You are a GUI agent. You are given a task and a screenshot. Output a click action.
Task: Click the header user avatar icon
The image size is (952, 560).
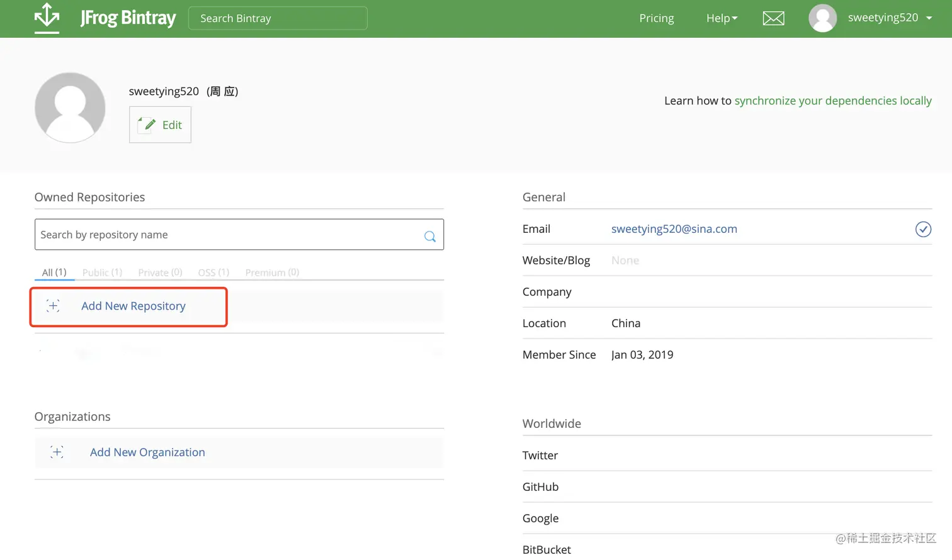click(822, 18)
